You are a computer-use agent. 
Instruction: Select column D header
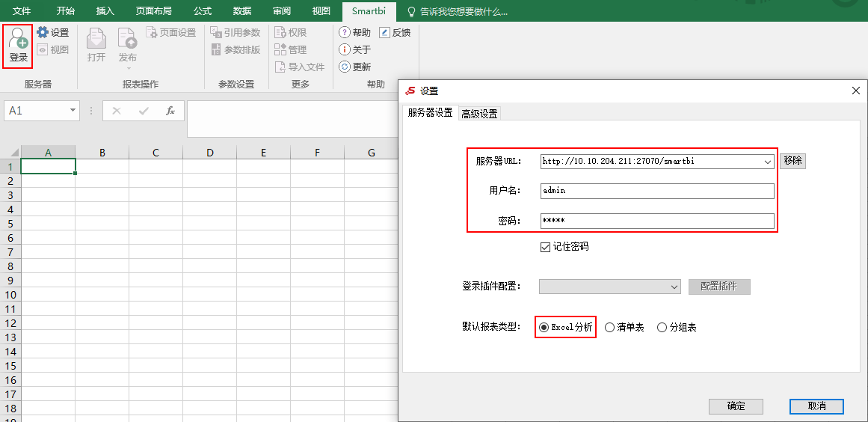click(x=210, y=153)
